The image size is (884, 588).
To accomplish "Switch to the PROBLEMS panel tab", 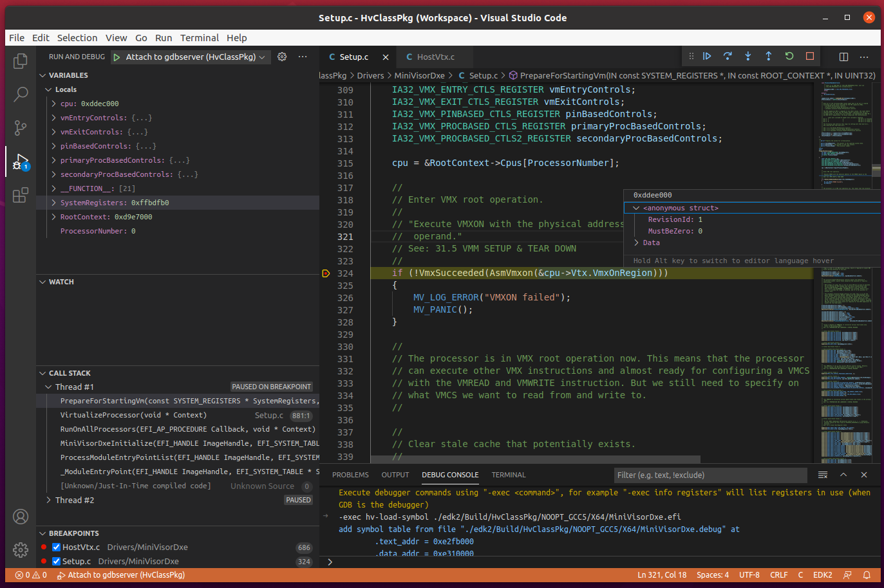I will 350,475.
